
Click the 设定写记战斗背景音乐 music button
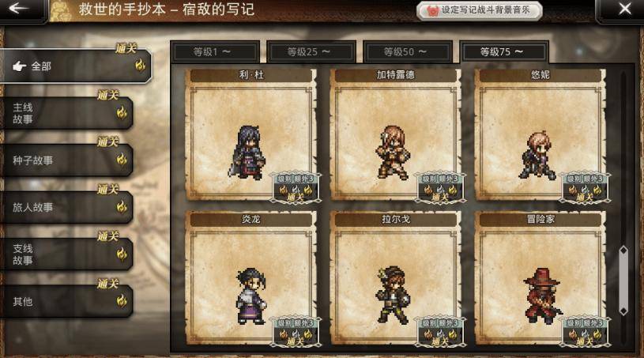point(480,11)
